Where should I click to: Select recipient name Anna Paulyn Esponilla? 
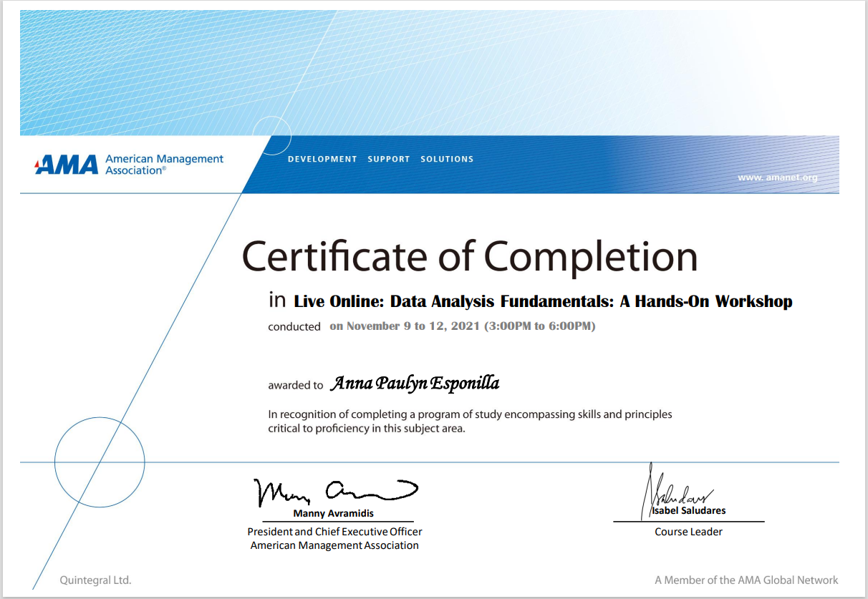(415, 384)
